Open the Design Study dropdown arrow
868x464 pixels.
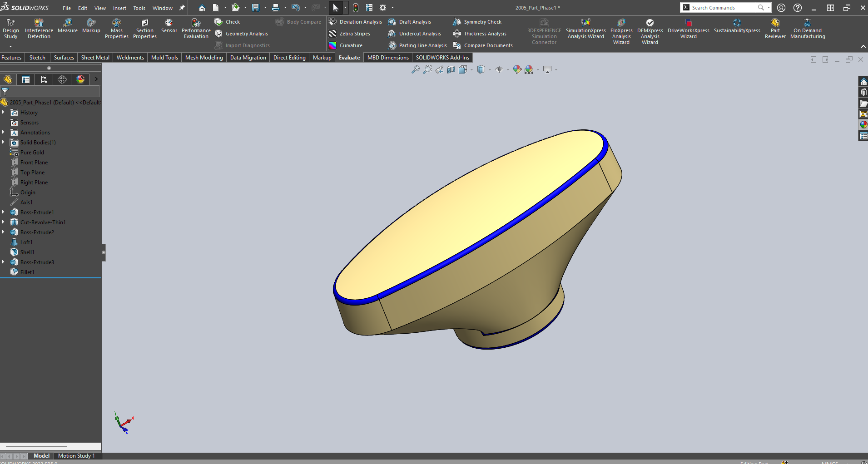point(10,46)
